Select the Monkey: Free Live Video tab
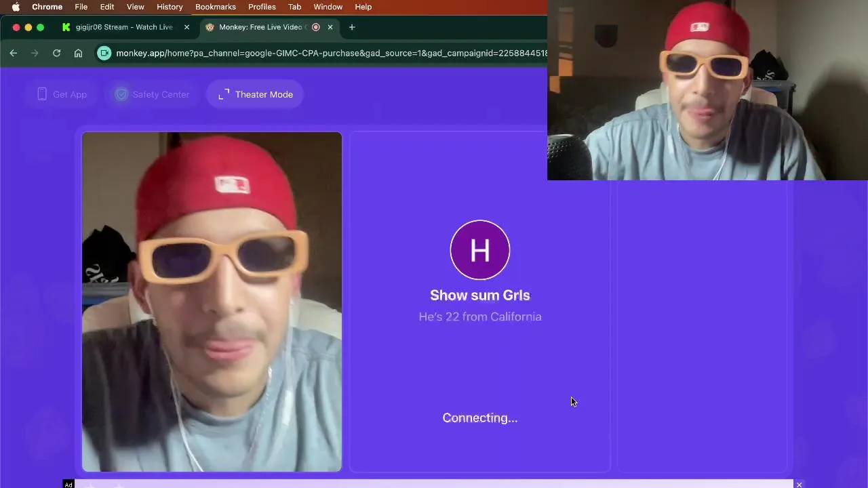The height and width of the screenshot is (488, 868). [271, 27]
